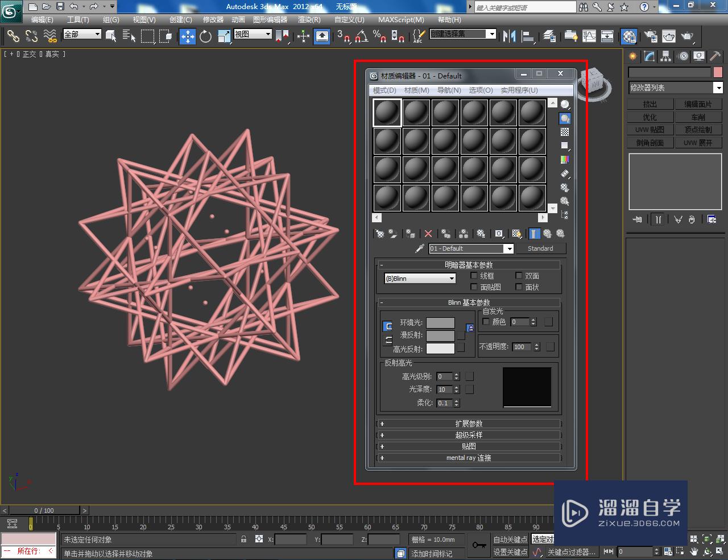
Task: Pick material from object eyedropper
Action: [420, 248]
